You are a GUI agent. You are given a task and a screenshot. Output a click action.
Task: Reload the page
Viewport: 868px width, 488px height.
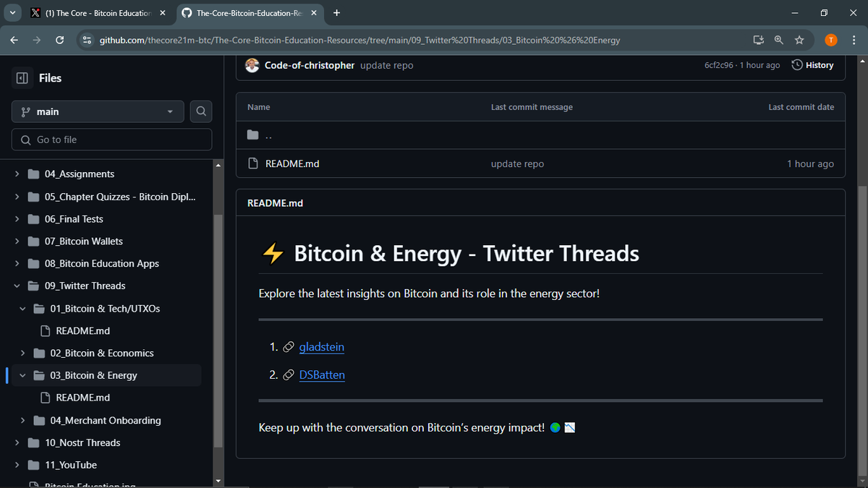tap(60, 40)
